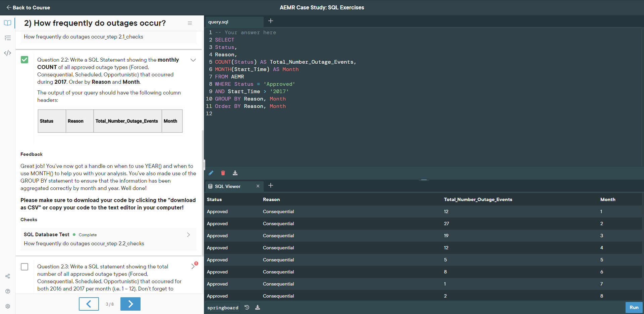Click the editor/viewer divider handle
644x314 pixels.
(424, 180)
